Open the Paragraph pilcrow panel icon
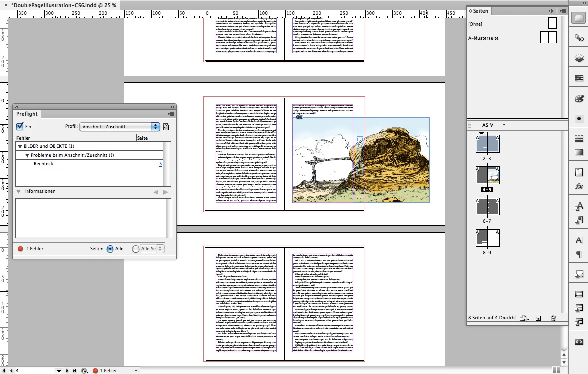This screenshot has width=588, height=374. 579,254
